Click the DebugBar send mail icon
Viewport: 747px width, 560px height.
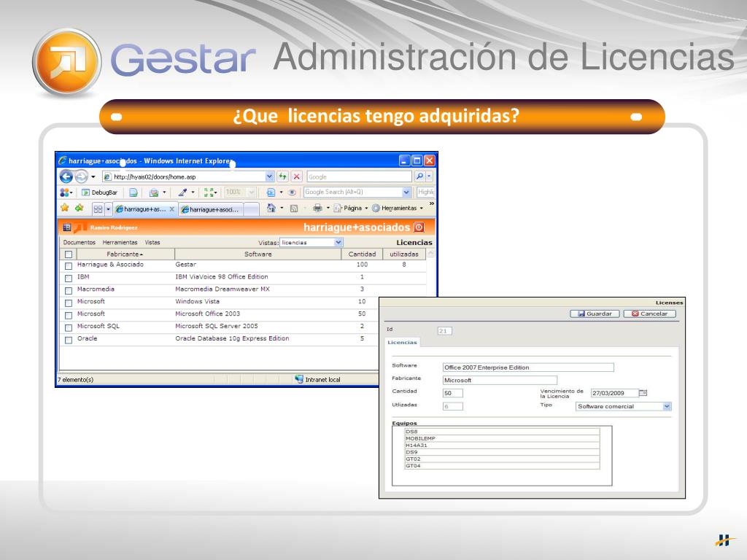click(x=153, y=192)
